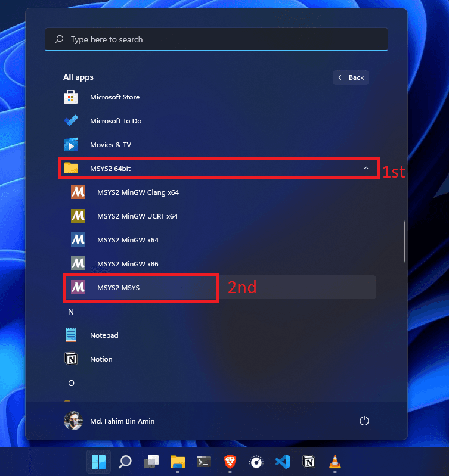Open Brave browser from taskbar
Image resolution: width=449 pixels, height=476 pixels.
[230, 462]
